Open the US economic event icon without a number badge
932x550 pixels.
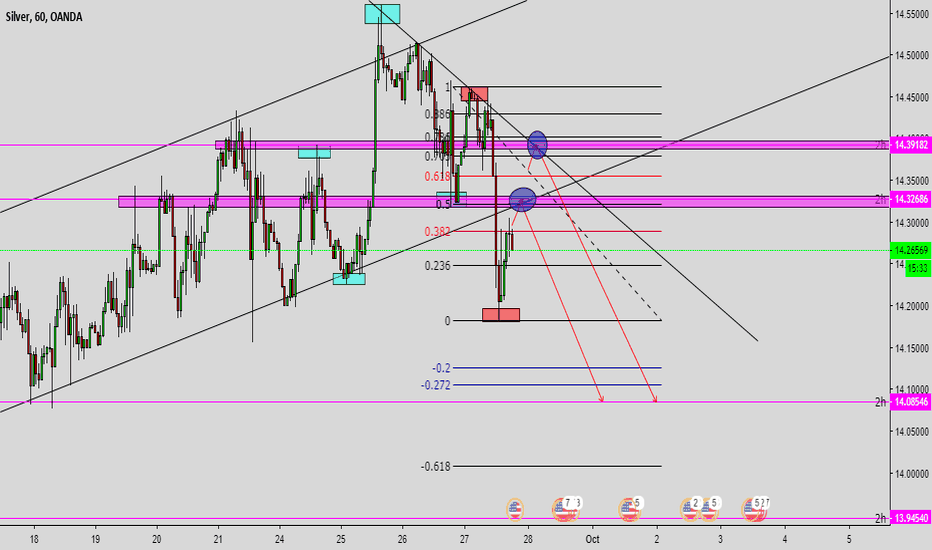tap(515, 510)
